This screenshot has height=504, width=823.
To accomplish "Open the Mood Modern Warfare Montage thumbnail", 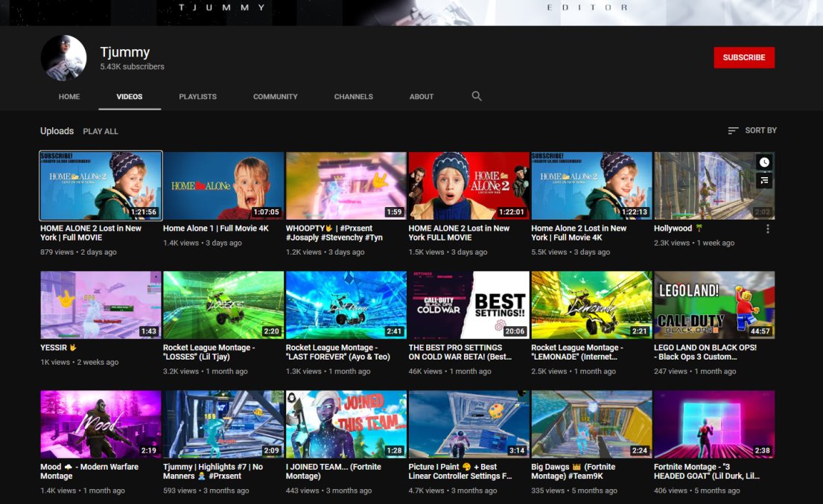I will coord(101,424).
